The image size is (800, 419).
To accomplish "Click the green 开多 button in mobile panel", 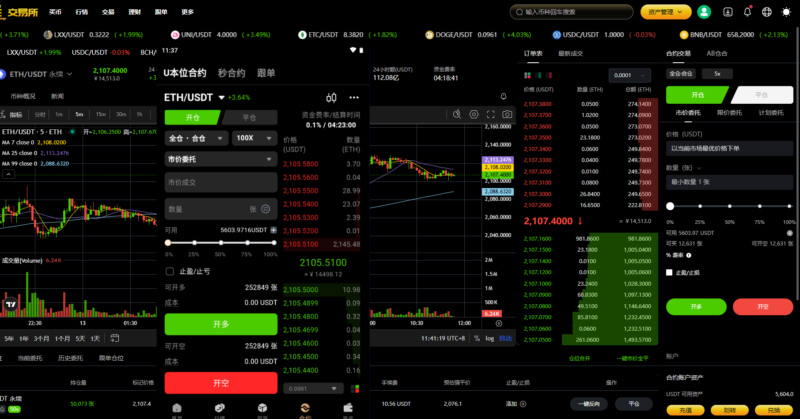I will tap(220, 324).
